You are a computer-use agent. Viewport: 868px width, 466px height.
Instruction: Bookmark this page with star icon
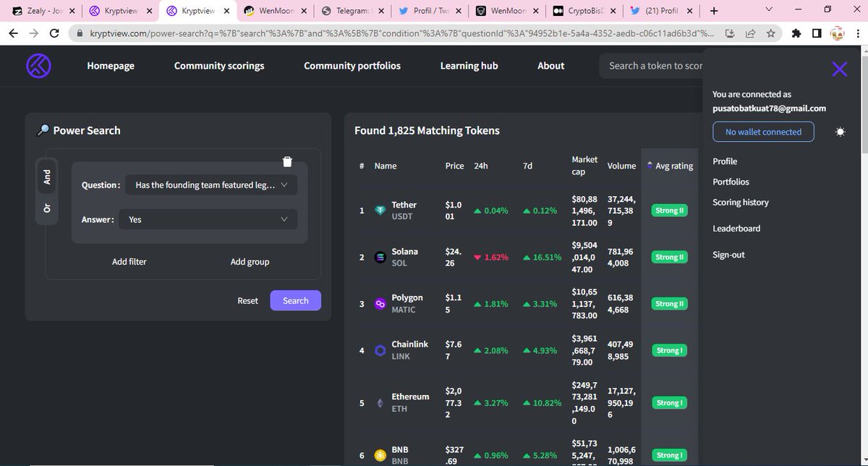tap(771, 33)
